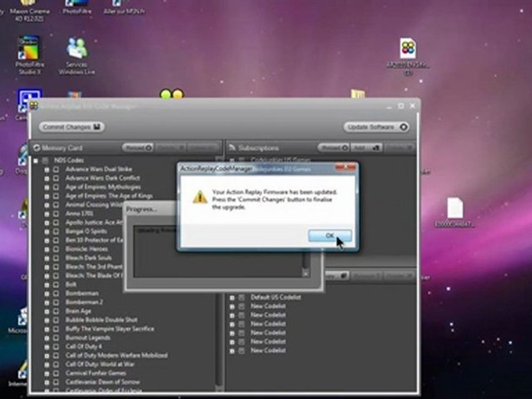
Task: Click the Progress window scrollbar down arrow
Action: (306, 273)
